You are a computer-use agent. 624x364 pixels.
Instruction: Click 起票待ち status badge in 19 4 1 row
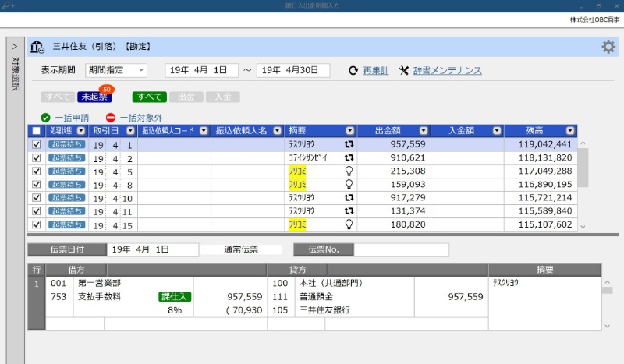(67, 144)
